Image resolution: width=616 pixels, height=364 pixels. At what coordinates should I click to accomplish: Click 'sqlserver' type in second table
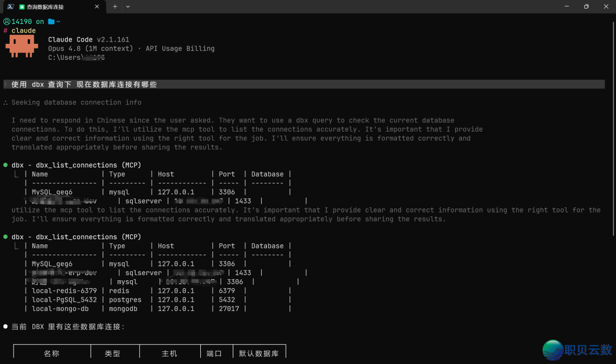[x=143, y=273]
